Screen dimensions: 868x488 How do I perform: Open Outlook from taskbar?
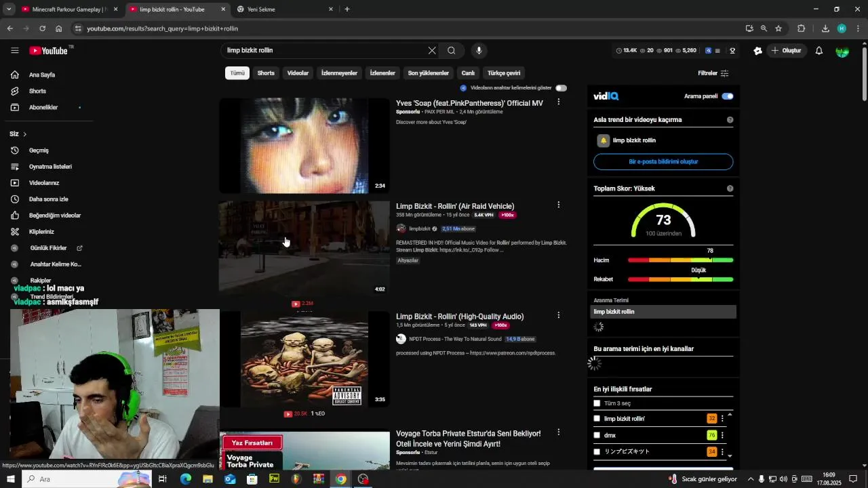click(x=230, y=479)
